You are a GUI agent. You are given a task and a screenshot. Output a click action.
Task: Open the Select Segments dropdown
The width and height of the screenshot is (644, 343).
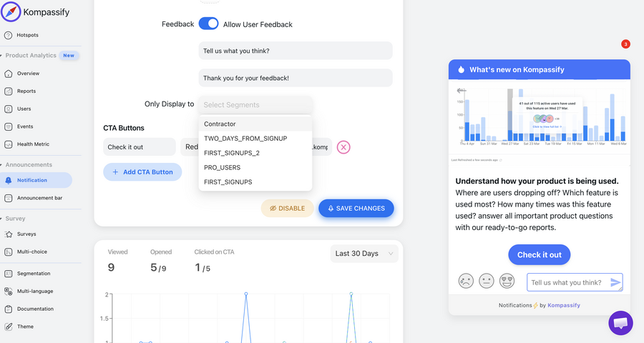pyautogui.click(x=255, y=104)
